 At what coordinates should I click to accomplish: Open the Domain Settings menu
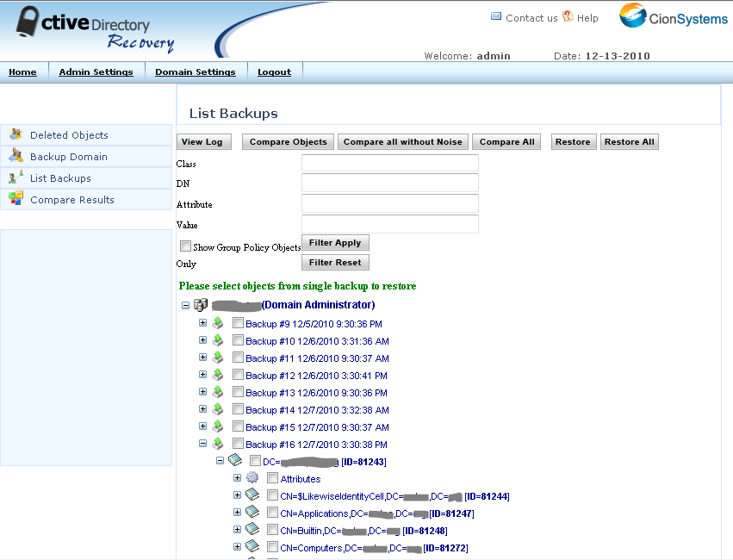(195, 72)
